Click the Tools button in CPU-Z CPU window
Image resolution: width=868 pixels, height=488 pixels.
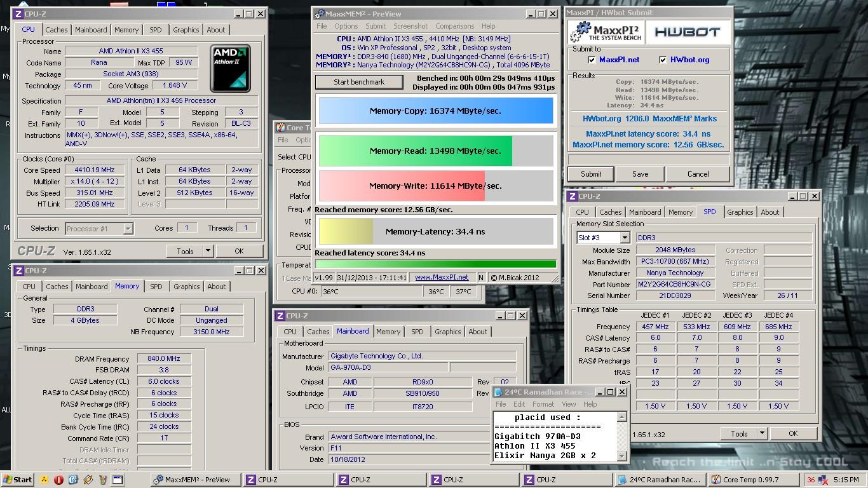pyautogui.click(x=185, y=251)
